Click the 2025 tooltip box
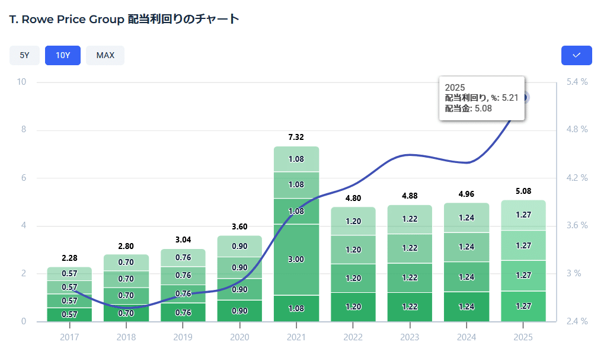This screenshot has width=607, height=364. coord(481,98)
